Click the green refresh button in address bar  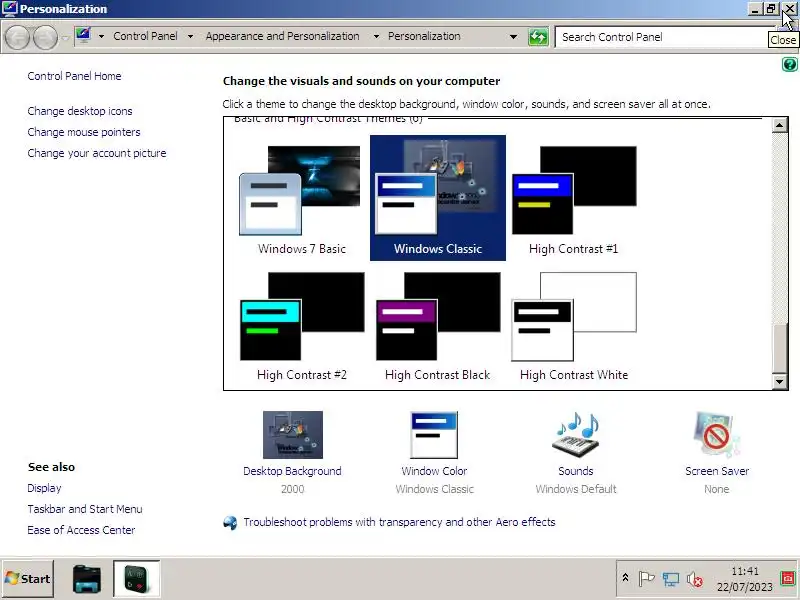538,37
